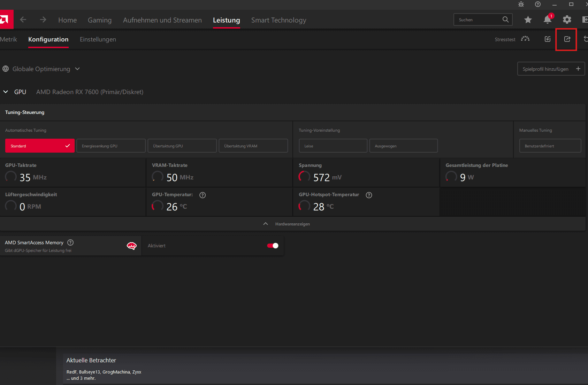Go forward with the right arrow

coord(43,20)
